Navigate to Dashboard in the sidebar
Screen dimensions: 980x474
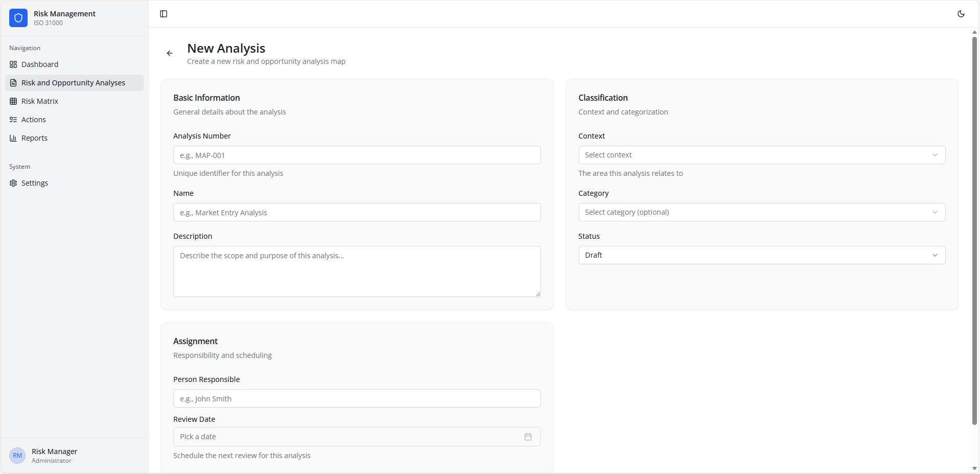(x=39, y=64)
